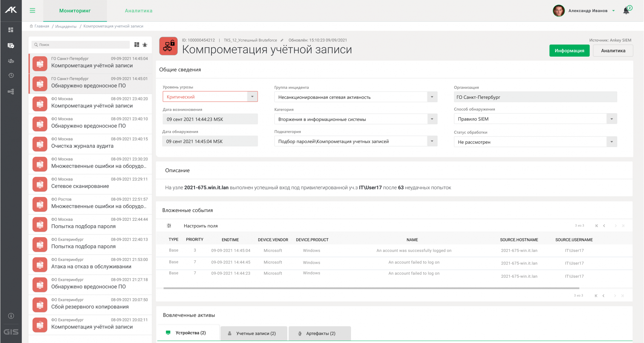Click the users group icon in sidebar
The width and height of the screenshot is (644, 343).
(x=11, y=61)
